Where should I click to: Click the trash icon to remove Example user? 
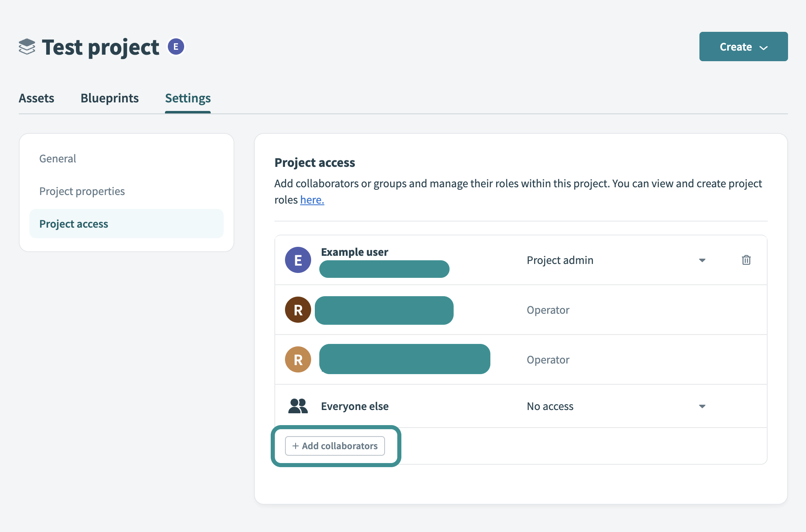[x=746, y=260]
